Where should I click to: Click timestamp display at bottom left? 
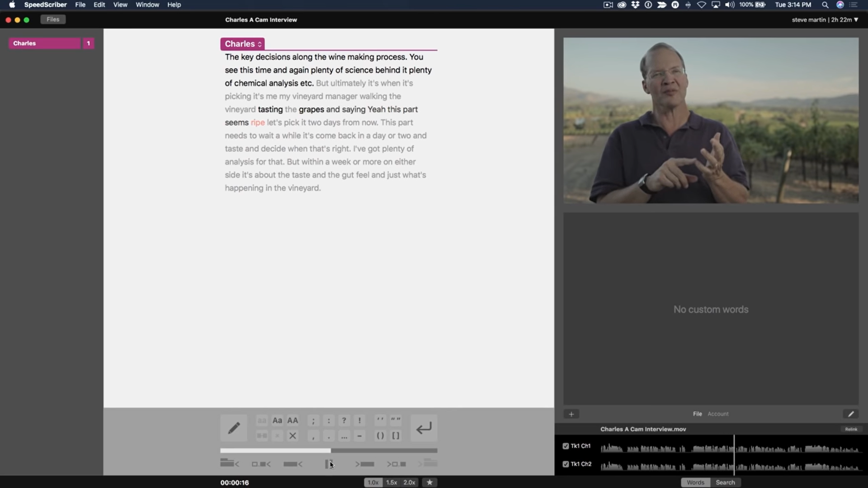point(235,483)
